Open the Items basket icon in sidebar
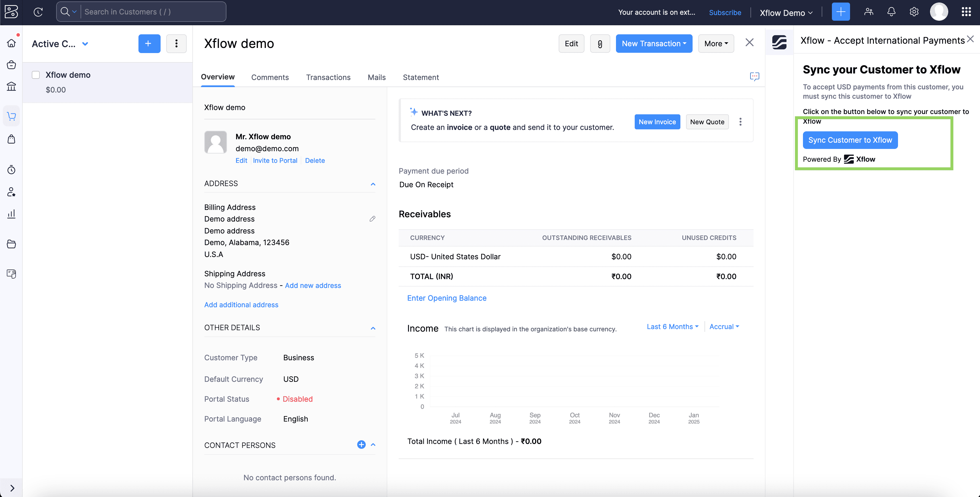Screen dimensions: 980x497 click(x=11, y=65)
